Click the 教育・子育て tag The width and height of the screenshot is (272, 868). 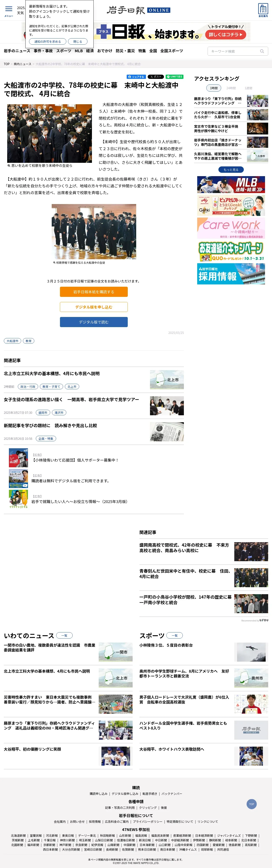tap(51, 387)
